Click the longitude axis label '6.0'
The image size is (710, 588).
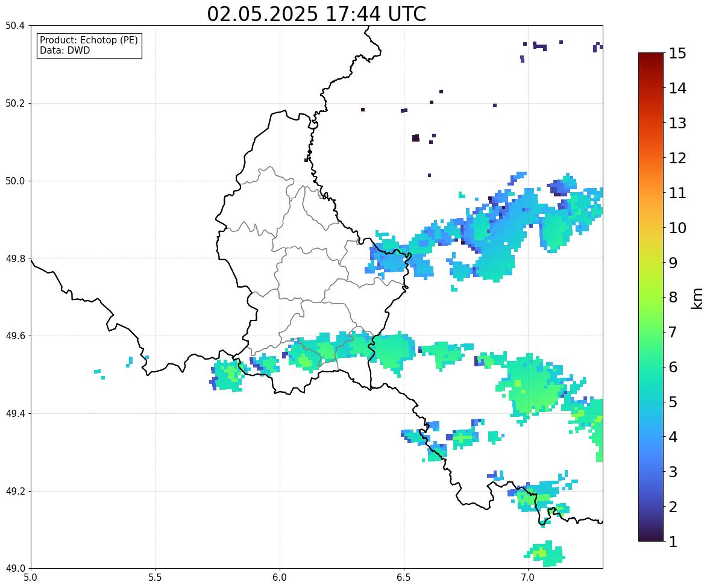click(280, 578)
